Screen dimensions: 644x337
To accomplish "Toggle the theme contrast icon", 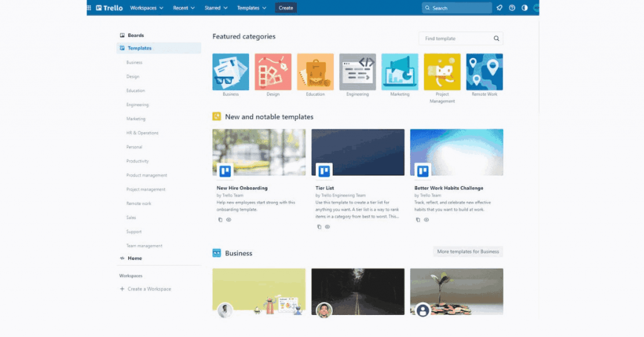I will click(x=525, y=8).
